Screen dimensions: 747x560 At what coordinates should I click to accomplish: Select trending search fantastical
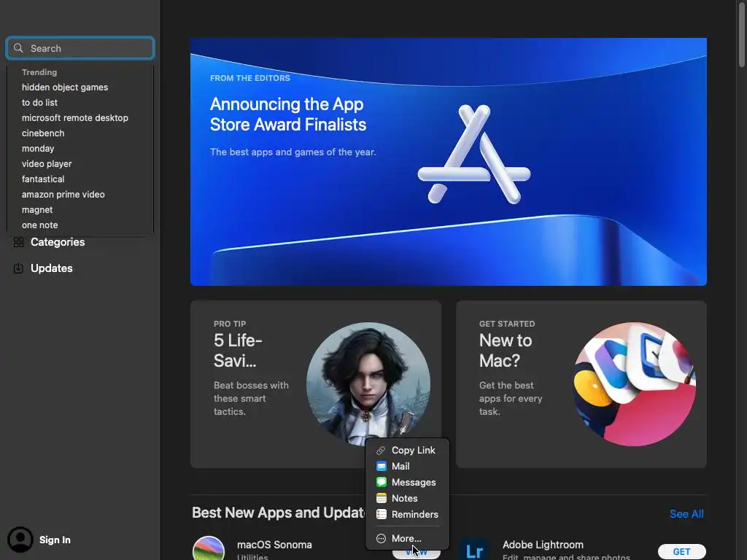(x=43, y=179)
